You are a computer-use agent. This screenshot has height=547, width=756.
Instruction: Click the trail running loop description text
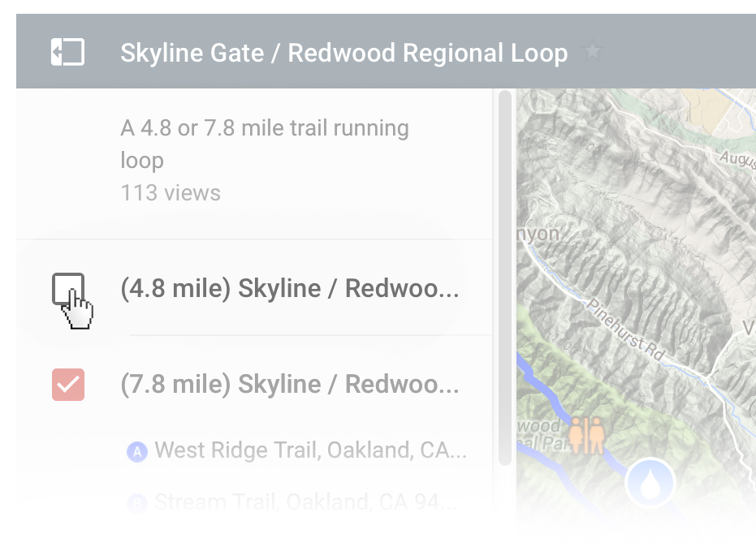coord(265,144)
